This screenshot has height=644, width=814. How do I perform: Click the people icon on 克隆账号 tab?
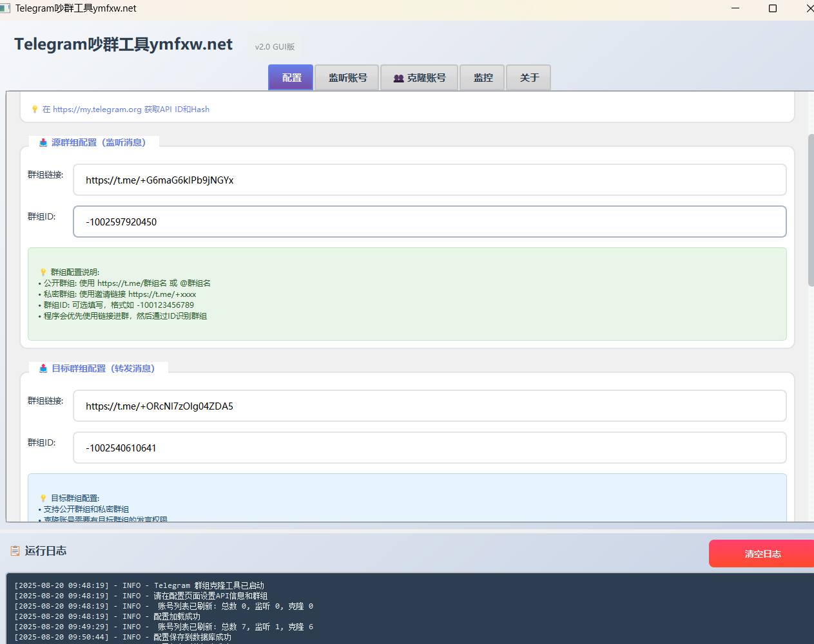click(x=398, y=78)
